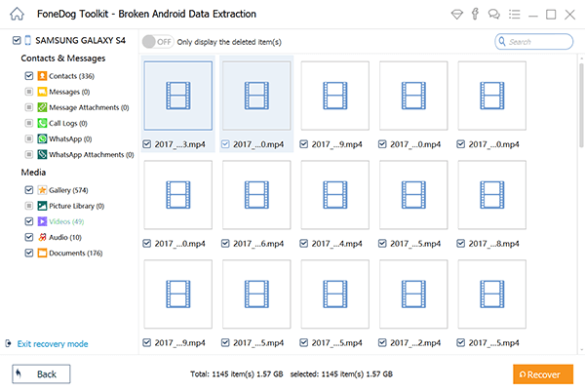Click the Media section heading

pos(33,173)
